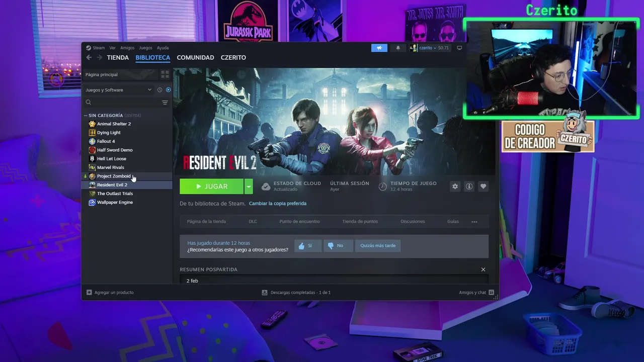This screenshot has height=362, width=644.
Task: Select Resident Evil 2 in library list
Action: pyautogui.click(x=128, y=185)
